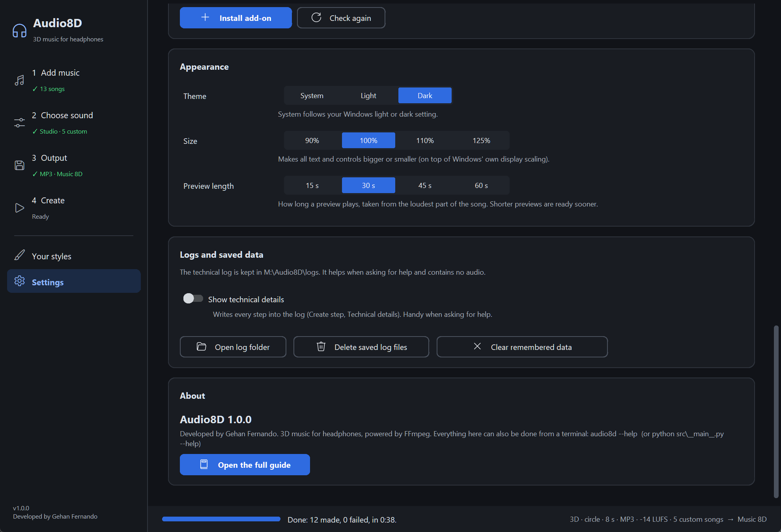Click the Install add-on button label

pyautogui.click(x=245, y=18)
